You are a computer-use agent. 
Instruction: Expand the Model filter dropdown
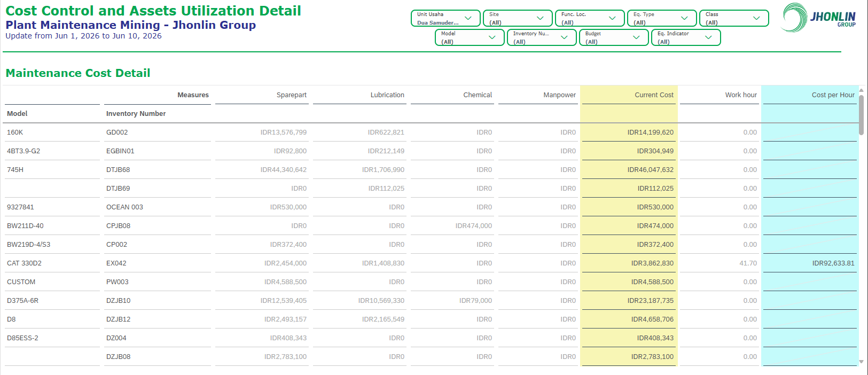pos(470,37)
